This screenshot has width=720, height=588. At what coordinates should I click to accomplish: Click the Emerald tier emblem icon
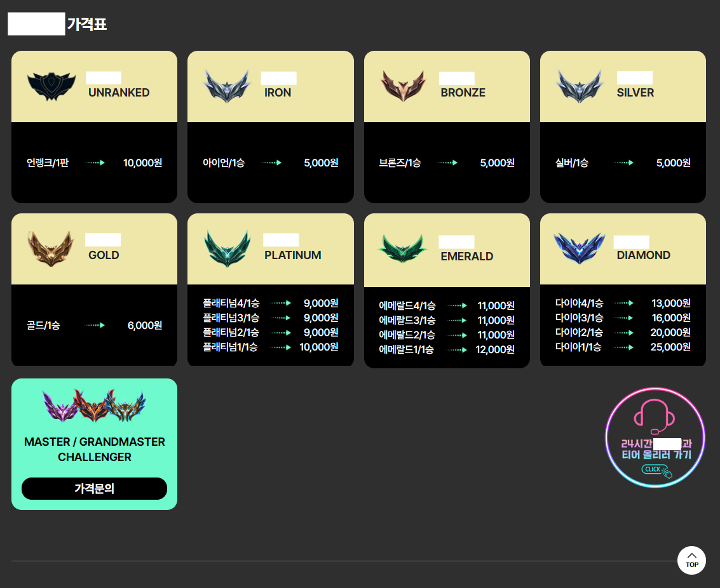coord(403,249)
